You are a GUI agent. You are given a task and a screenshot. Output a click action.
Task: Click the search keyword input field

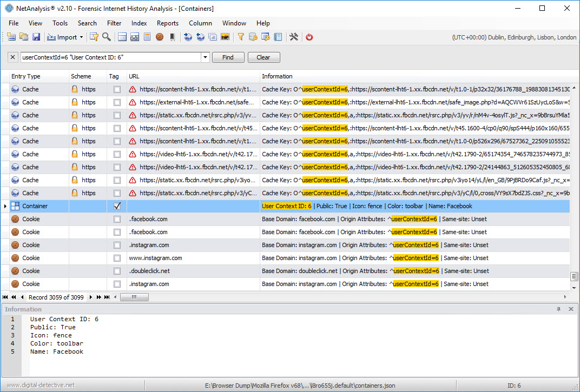110,57
